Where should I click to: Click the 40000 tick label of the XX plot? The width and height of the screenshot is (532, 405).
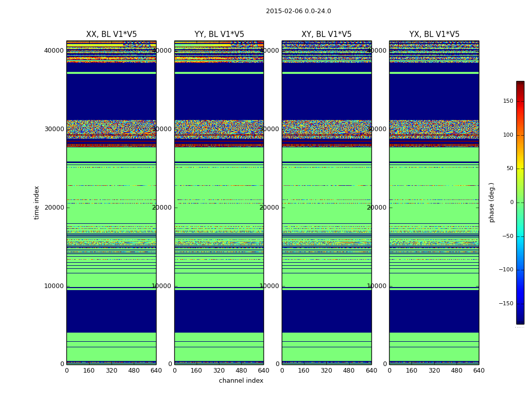click(x=54, y=50)
